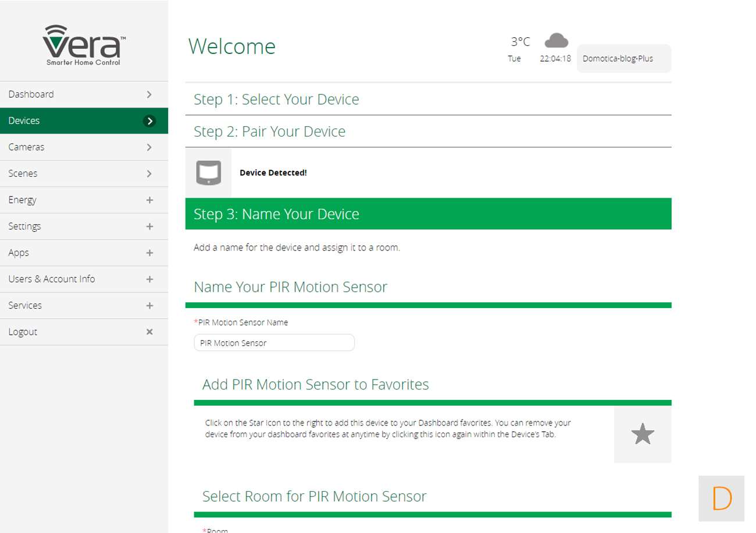756x533 pixels.
Task: Open Step 2: Pair Your Device header
Action: pos(269,131)
